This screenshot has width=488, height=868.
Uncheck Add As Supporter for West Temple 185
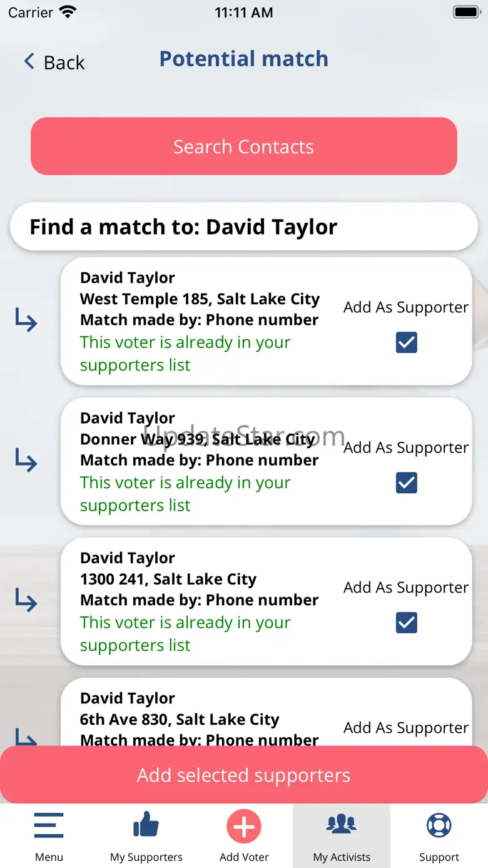pyautogui.click(x=407, y=342)
